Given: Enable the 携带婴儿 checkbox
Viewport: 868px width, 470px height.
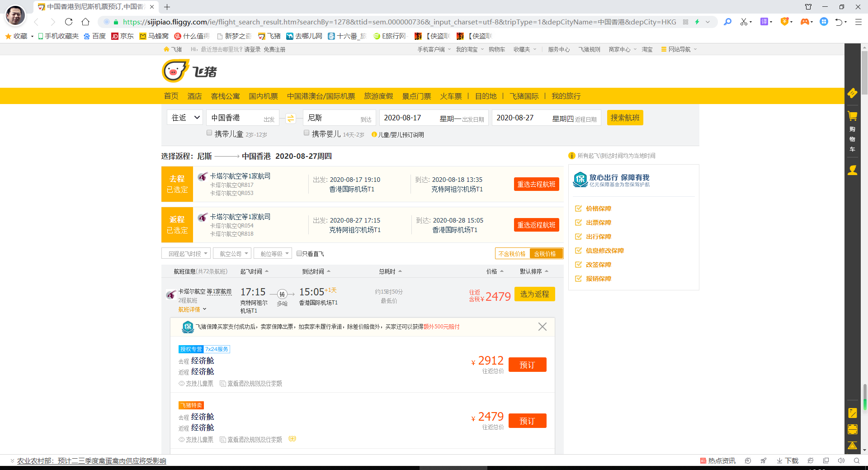Looking at the screenshot, I should click(307, 133).
